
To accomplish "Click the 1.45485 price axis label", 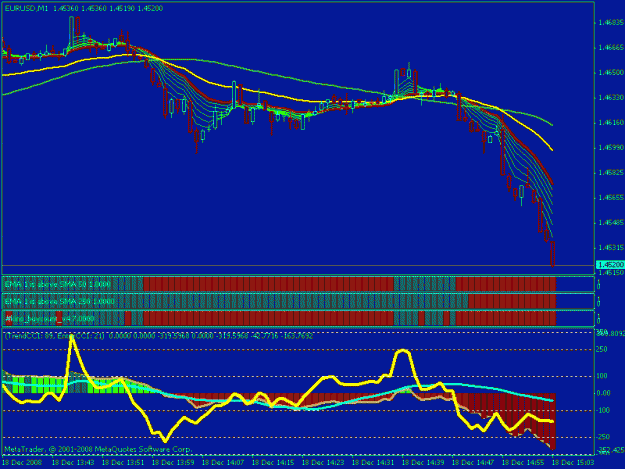I will click(611, 223).
